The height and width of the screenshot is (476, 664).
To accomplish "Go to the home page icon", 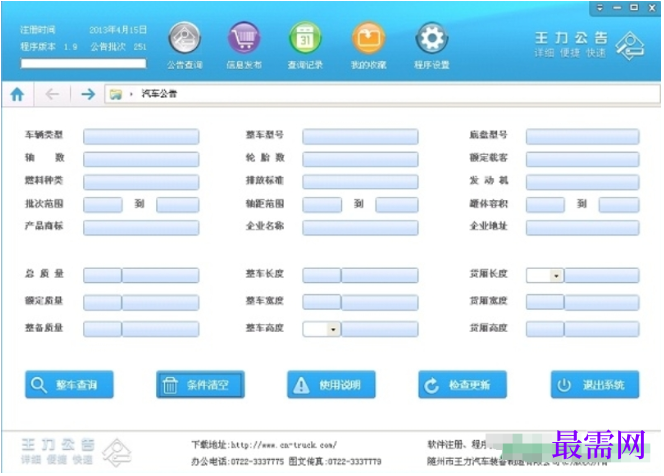I will 17,94.
